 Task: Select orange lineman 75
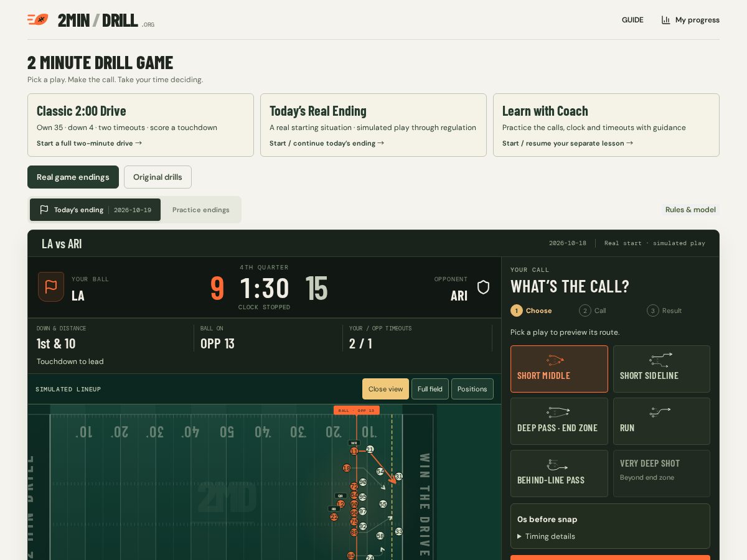point(354,521)
